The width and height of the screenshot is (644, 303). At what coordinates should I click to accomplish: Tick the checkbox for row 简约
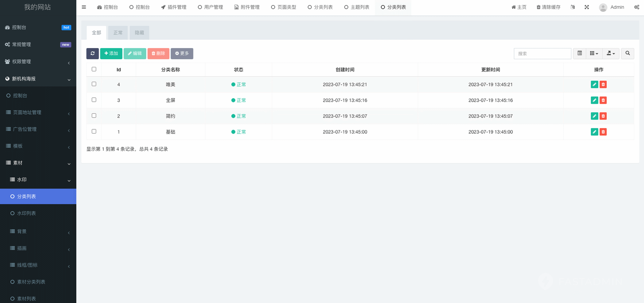pos(94,116)
